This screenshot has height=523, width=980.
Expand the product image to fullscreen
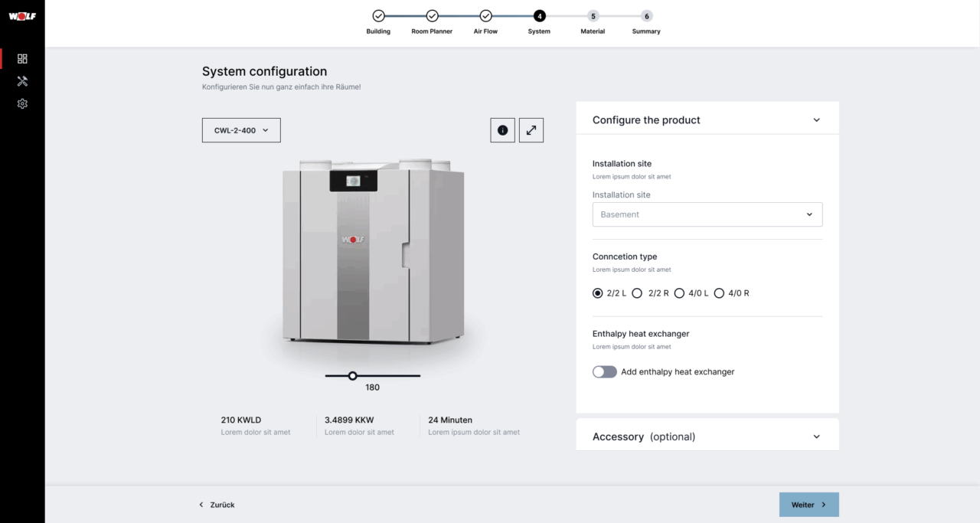tap(531, 130)
